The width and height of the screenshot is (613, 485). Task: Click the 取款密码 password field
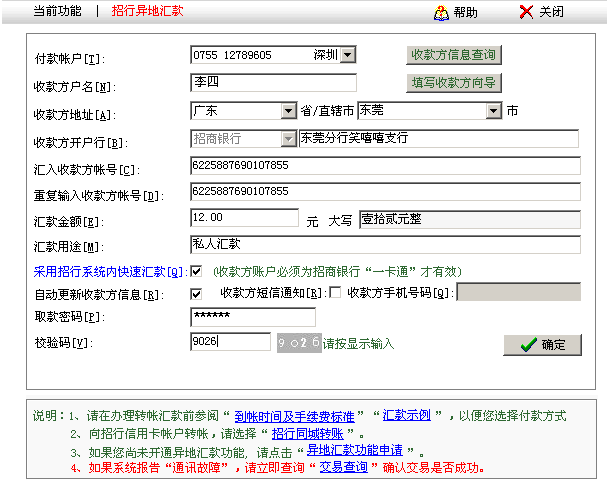point(251,317)
